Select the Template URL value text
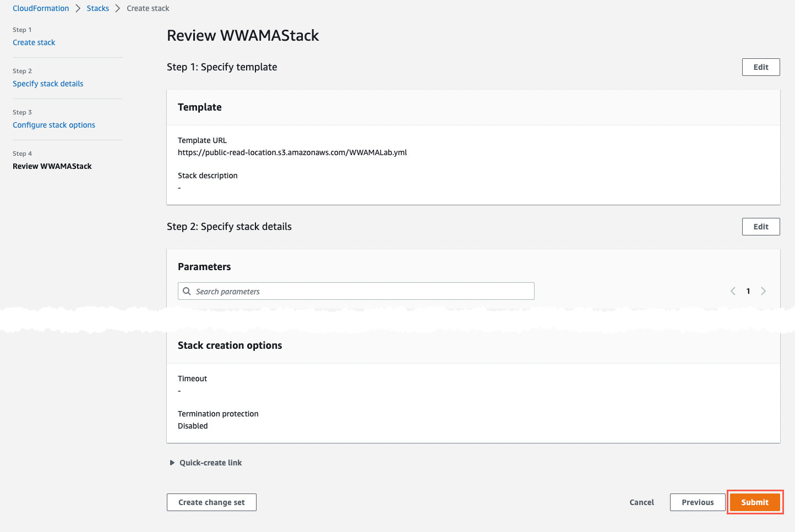Screen dimensions: 795x532 292,152
